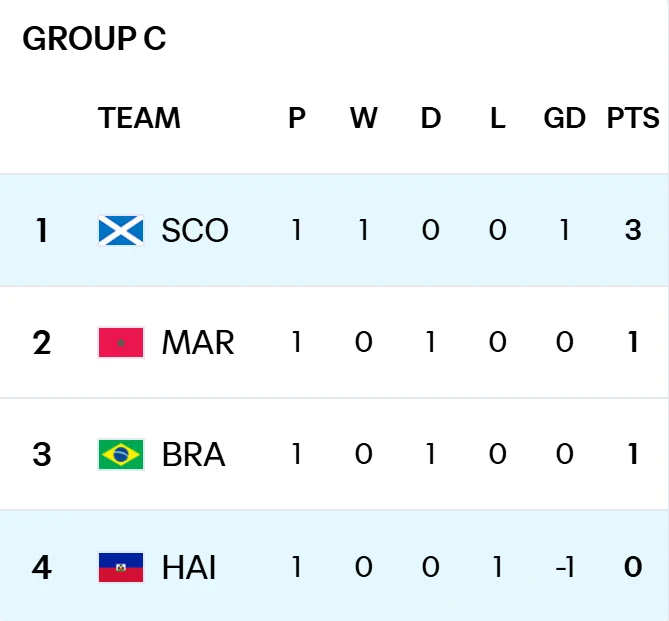Image resolution: width=669 pixels, height=621 pixels.
Task: Click the GROUP C heading
Action: pyautogui.click(x=94, y=38)
